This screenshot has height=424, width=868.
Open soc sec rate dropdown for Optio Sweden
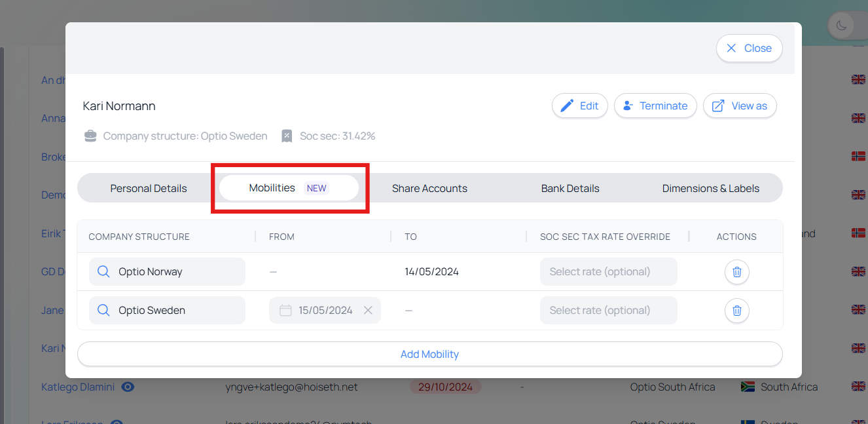(x=608, y=311)
